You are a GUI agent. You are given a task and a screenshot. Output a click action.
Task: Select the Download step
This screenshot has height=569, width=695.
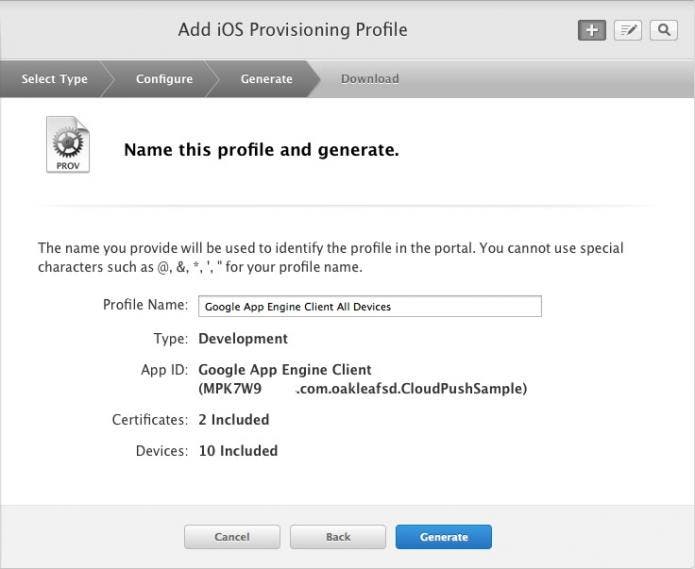(370, 79)
